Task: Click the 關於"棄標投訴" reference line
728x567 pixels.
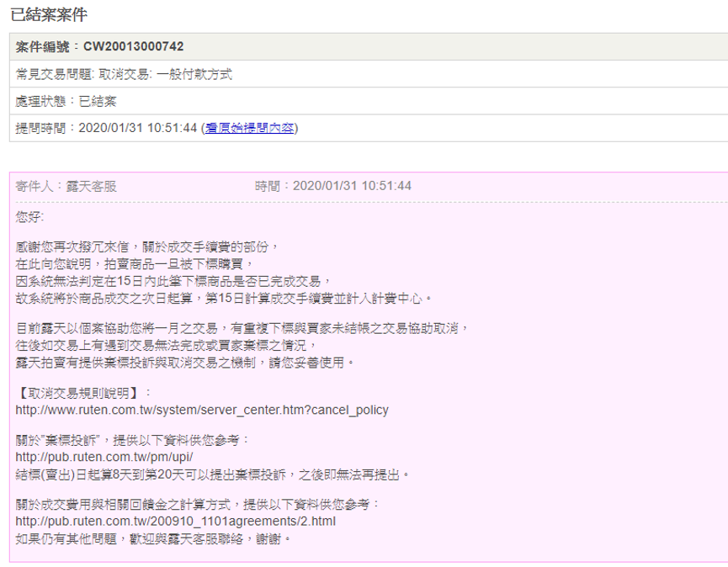Action: click(x=132, y=440)
